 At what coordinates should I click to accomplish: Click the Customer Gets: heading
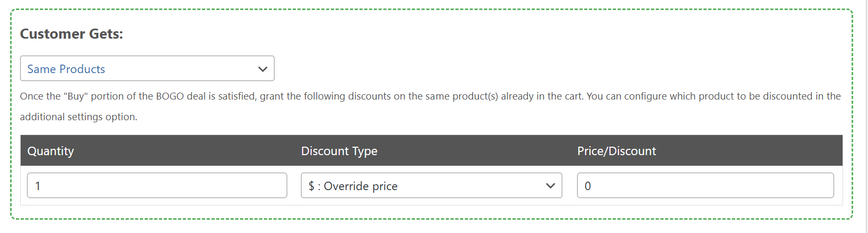[72, 34]
